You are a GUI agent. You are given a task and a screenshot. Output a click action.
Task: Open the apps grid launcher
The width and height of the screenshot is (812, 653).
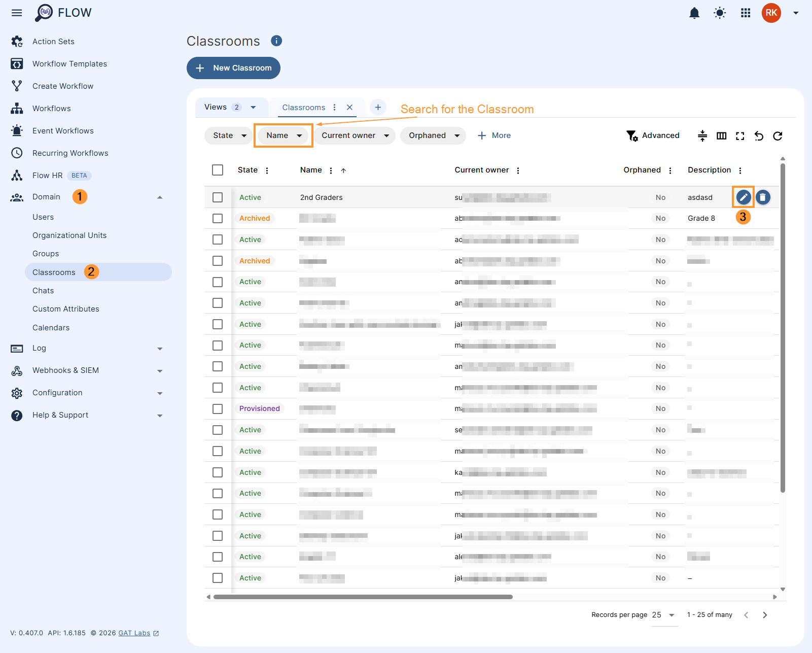[746, 13]
